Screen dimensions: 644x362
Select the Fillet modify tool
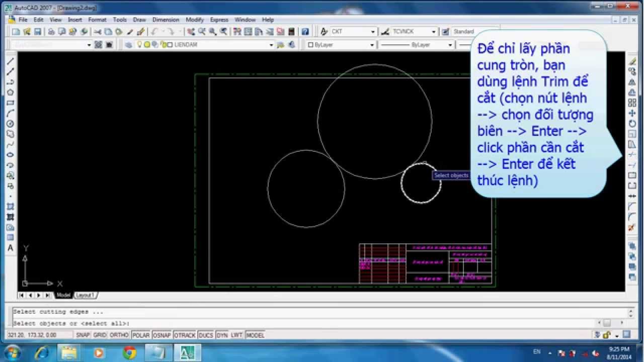[x=632, y=217]
